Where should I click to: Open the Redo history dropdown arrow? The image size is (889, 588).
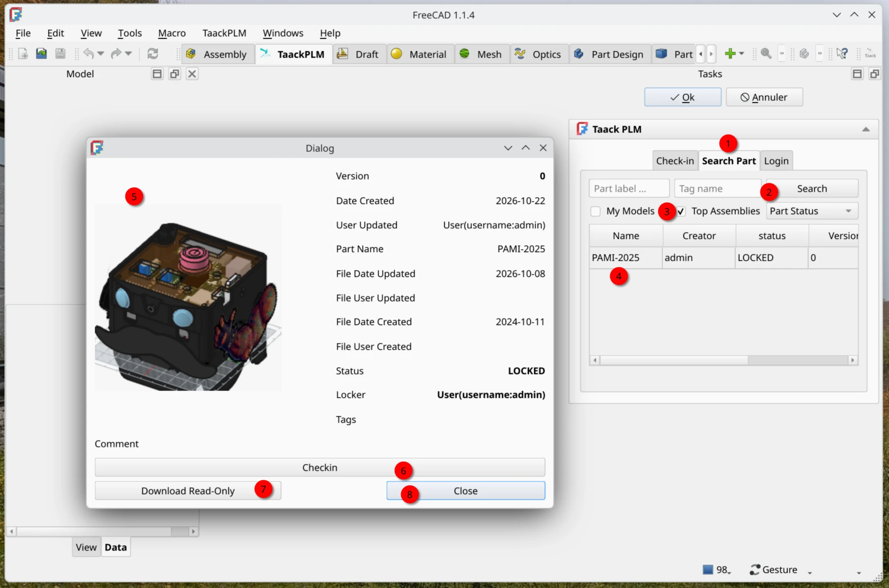(128, 54)
